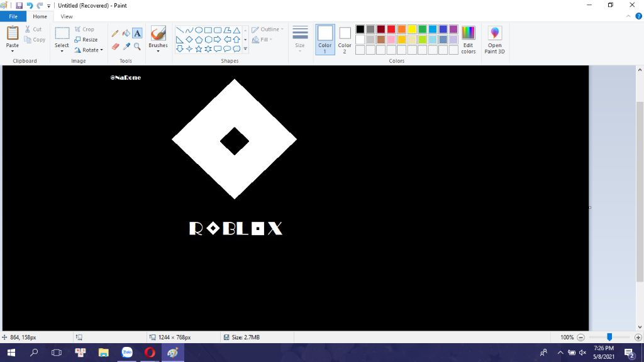644x362 pixels.
Task: Click the Resize button
Action: (86, 40)
